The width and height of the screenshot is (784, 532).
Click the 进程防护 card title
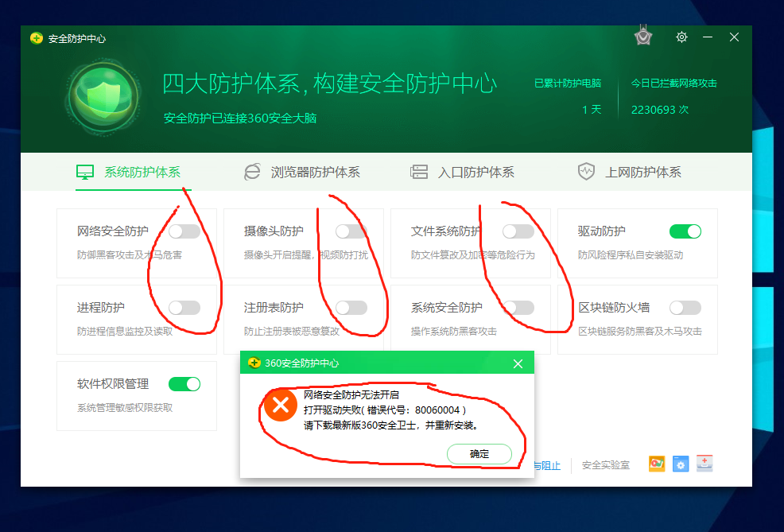pyautogui.click(x=100, y=308)
